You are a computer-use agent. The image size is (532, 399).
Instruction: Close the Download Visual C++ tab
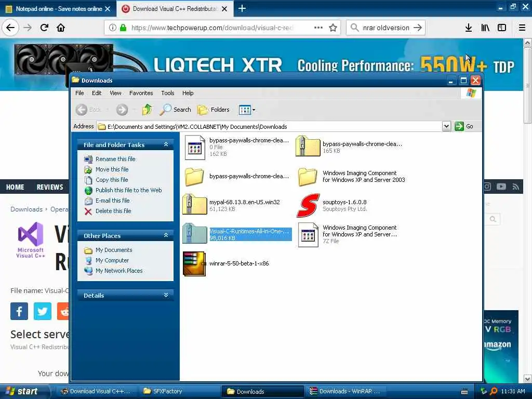click(x=224, y=9)
